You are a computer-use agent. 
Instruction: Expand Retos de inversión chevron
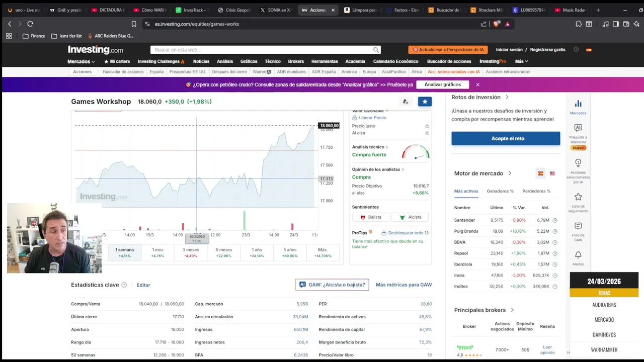click(507, 97)
